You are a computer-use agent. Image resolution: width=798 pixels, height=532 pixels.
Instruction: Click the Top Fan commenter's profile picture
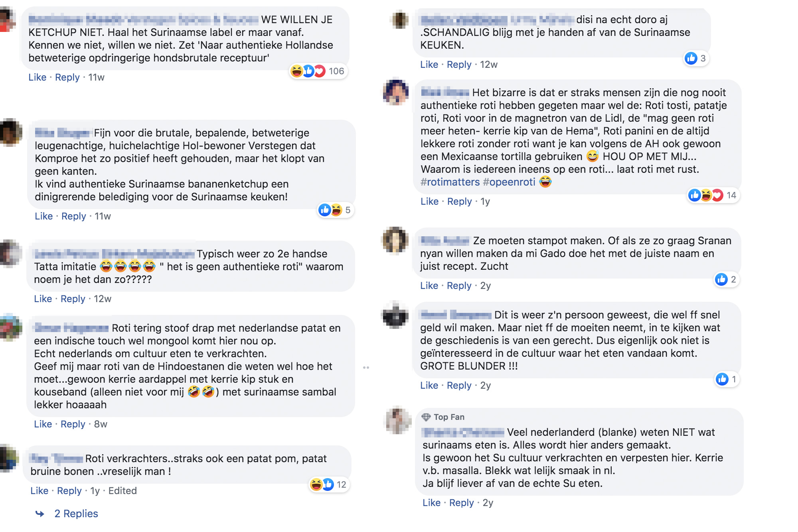click(397, 421)
